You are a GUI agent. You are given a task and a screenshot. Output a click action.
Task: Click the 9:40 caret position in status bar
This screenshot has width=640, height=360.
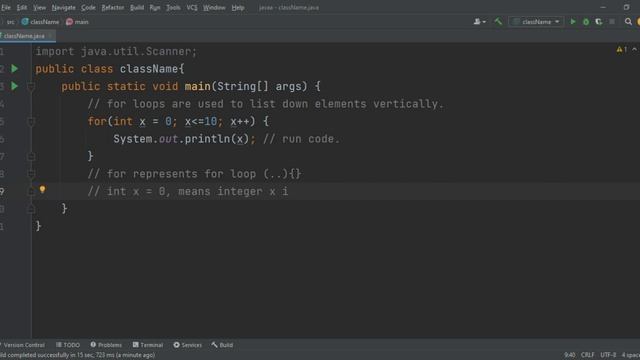569,355
